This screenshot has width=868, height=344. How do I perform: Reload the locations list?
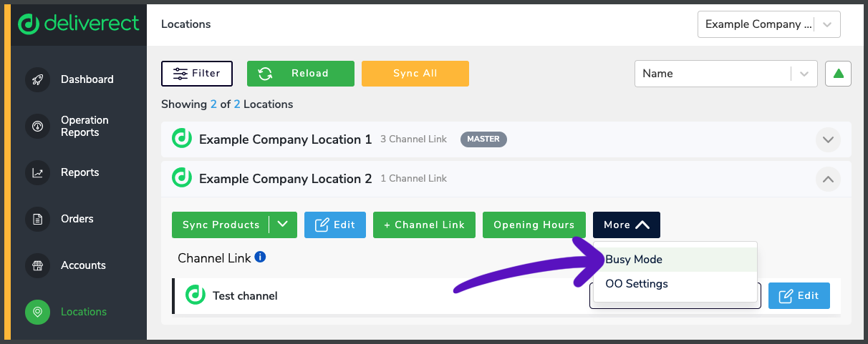pos(301,74)
